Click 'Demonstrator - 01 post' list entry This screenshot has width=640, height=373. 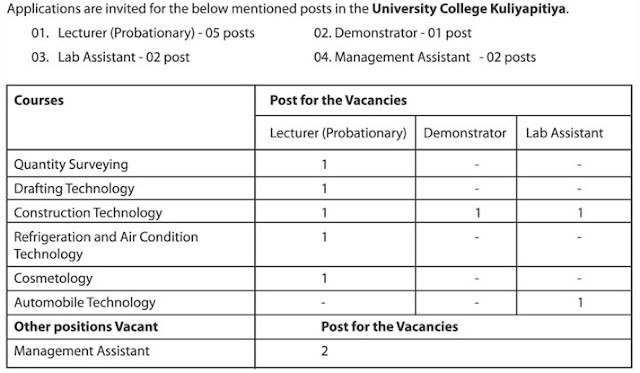pyautogui.click(x=392, y=33)
